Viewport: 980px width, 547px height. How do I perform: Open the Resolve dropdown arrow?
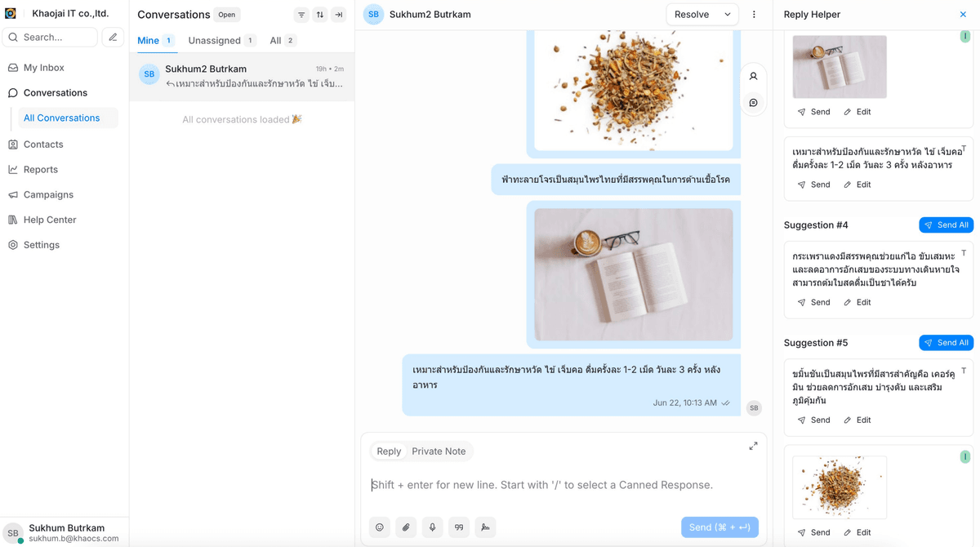tap(726, 14)
